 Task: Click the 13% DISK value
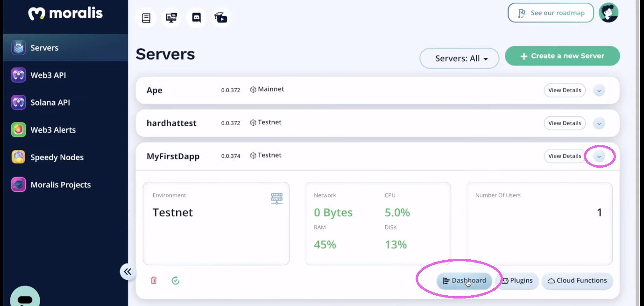coord(396,244)
